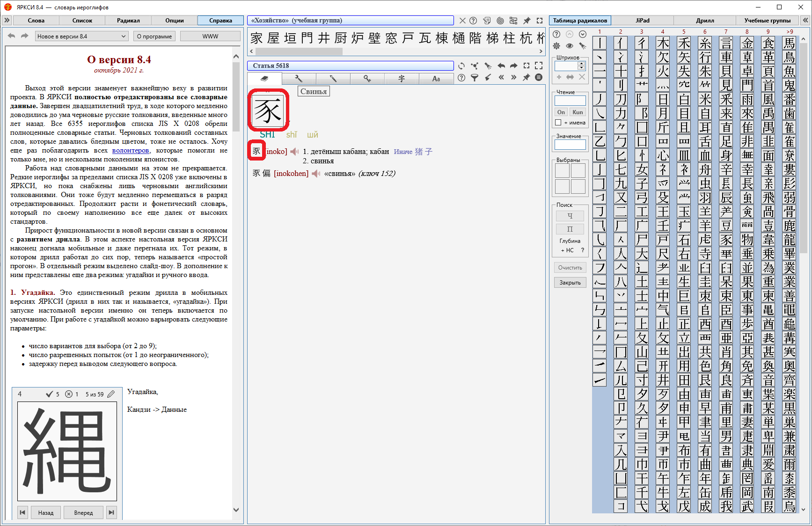Click the spiral icon in study group toolbar

point(500,21)
